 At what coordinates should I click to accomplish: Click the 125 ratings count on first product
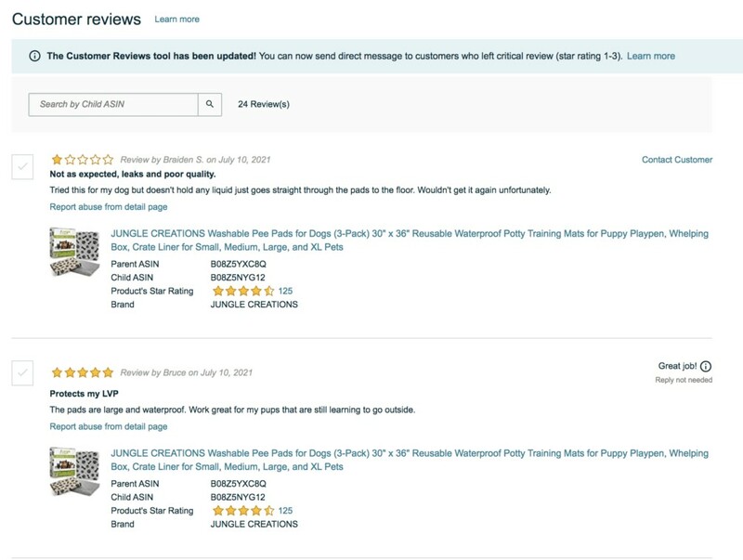[x=285, y=291]
